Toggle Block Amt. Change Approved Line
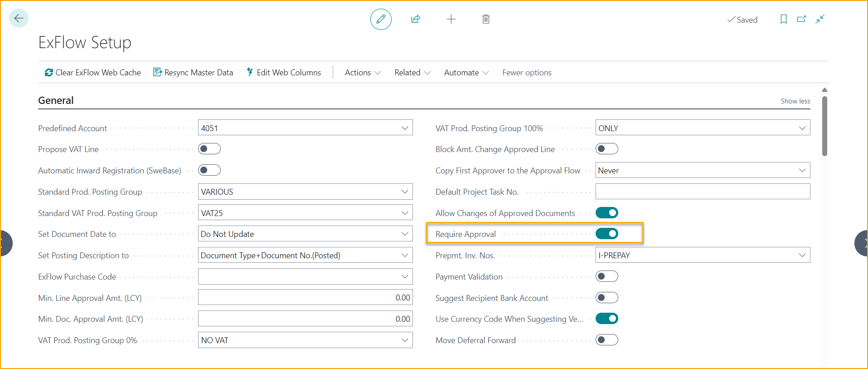The width and height of the screenshot is (868, 369). click(607, 149)
